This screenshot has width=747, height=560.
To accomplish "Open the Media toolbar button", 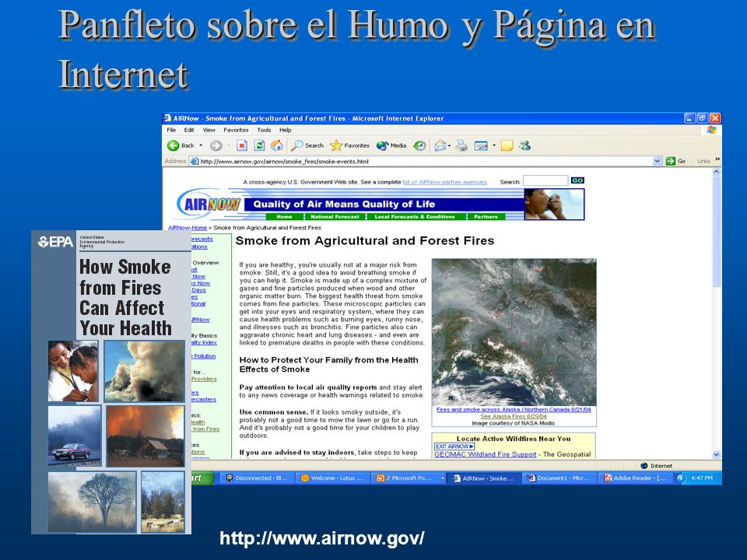I will click(x=391, y=145).
